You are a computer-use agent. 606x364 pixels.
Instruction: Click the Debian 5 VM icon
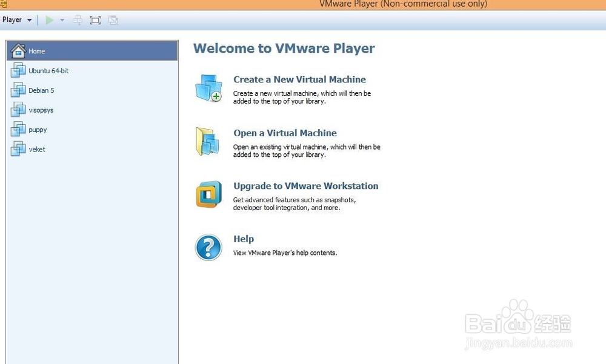[18, 90]
